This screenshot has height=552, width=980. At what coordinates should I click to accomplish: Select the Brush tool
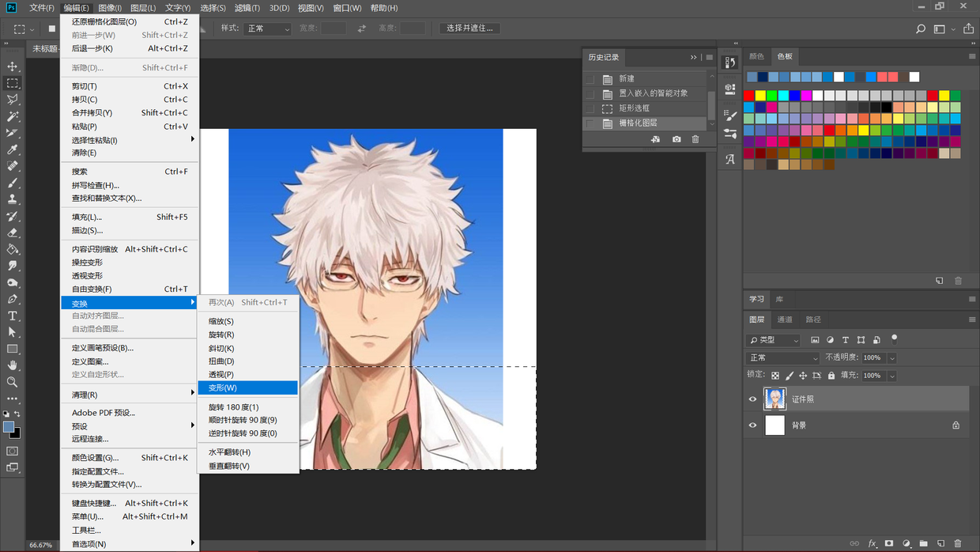tap(13, 183)
